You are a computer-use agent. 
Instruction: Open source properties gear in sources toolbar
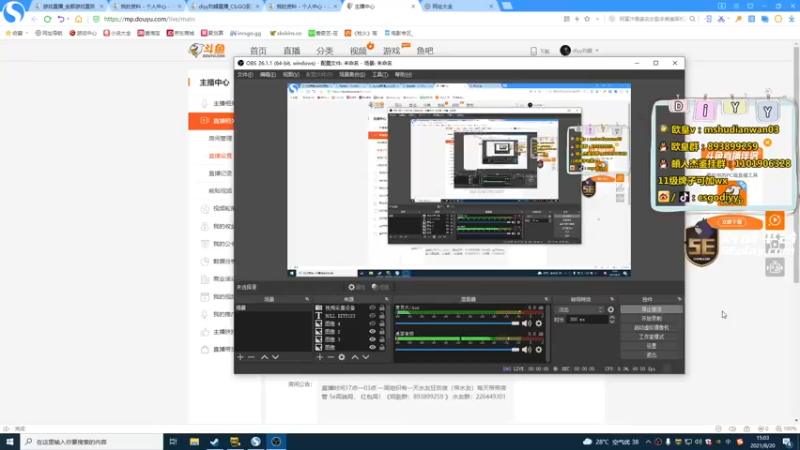pyautogui.click(x=342, y=357)
